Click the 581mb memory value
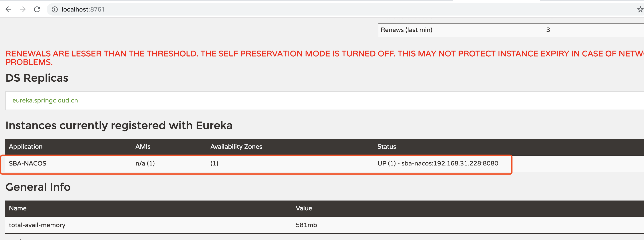 306,225
